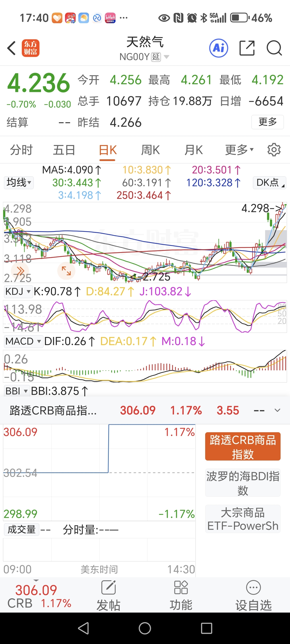Select 波罗的海BDI指数 button
The image size is (290, 644).
pos(243,483)
